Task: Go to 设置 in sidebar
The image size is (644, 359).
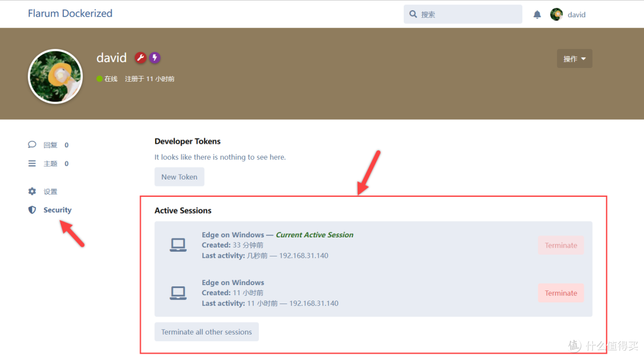Action: [43, 191]
